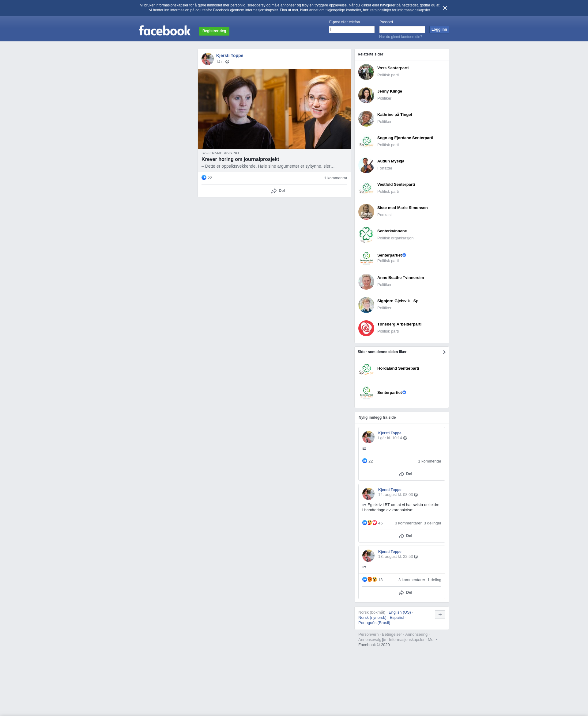Expand Sider som denne siden liker chevron
This screenshot has height=716, width=588.
444,352
